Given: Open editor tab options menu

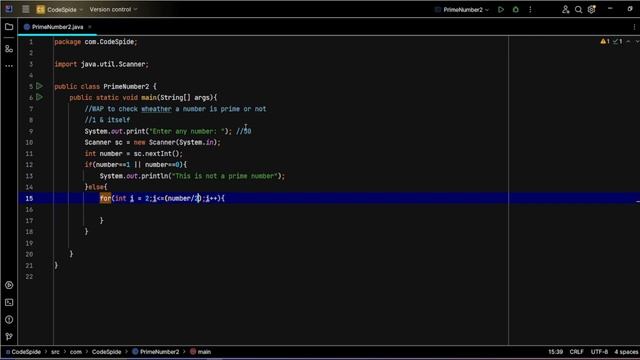Looking at the screenshot, I should pos(634,27).
